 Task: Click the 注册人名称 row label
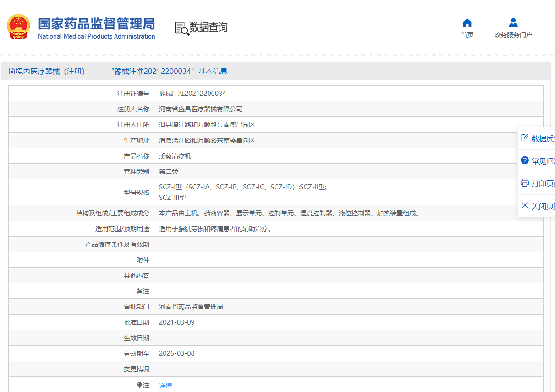tap(133, 109)
